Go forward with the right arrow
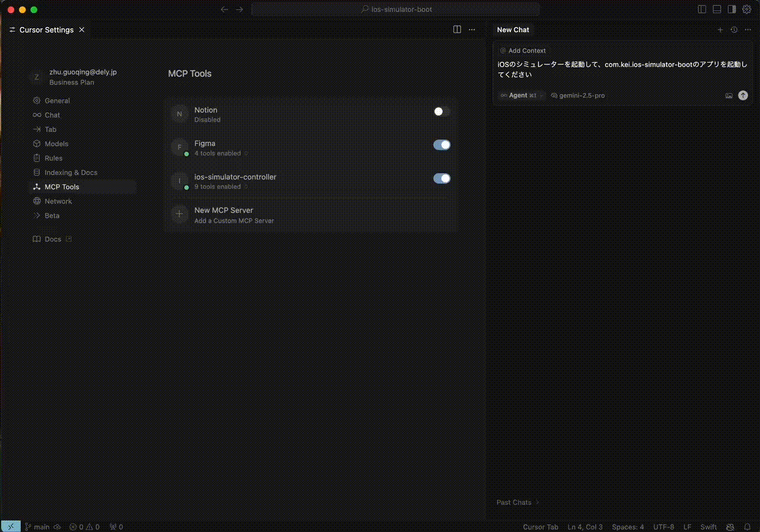This screenshot has height=532, width=760. tap(239, 9)
